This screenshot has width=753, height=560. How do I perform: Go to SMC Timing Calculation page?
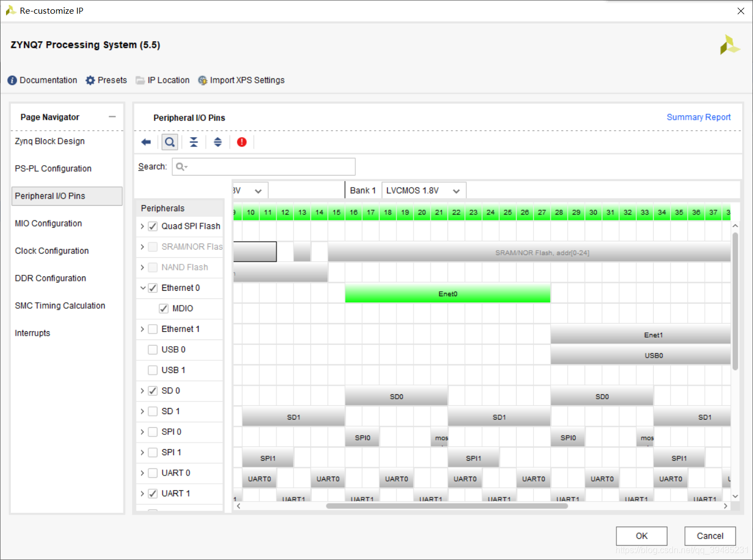click(60, 306)
